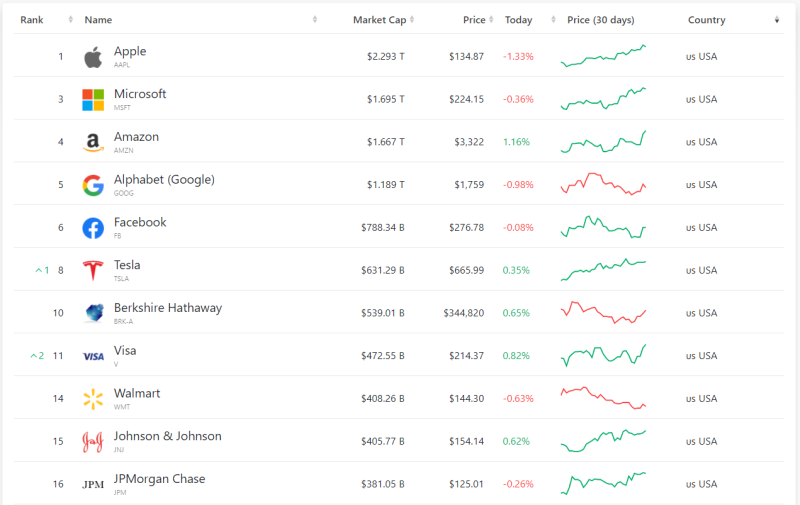Click the Alphabet Google G logo
The height and width of the screenshot is (505, 800).
tap(93, 185)
